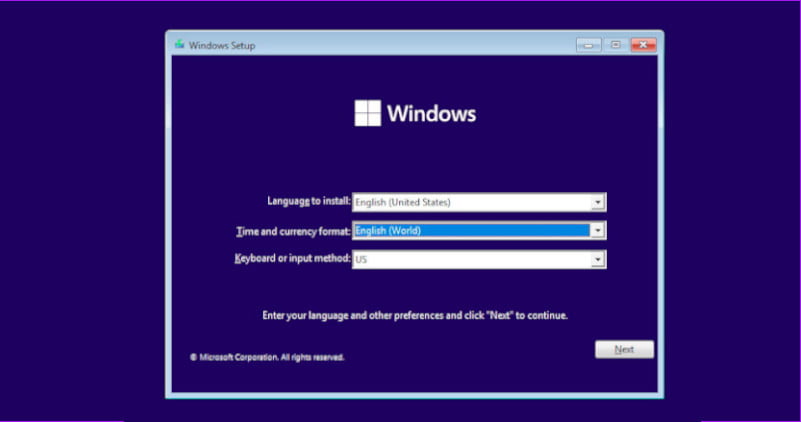Click the "Enter your language" instruction text

414,315
